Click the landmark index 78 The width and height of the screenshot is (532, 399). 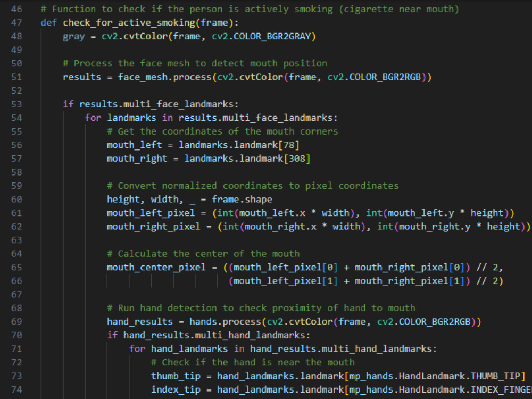tap(289, 145)
